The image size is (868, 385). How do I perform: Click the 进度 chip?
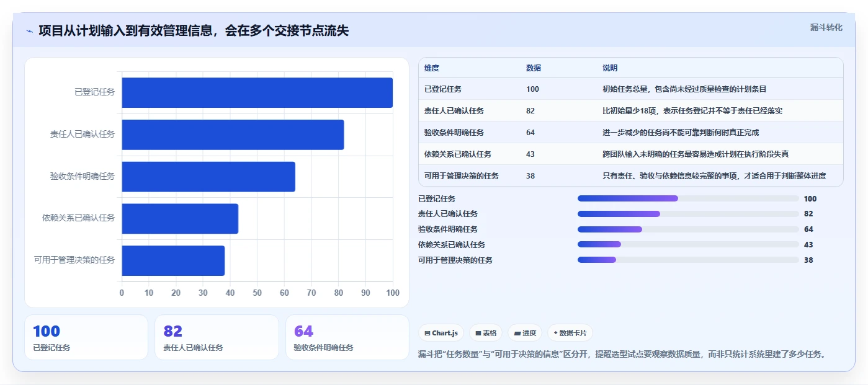525,333
